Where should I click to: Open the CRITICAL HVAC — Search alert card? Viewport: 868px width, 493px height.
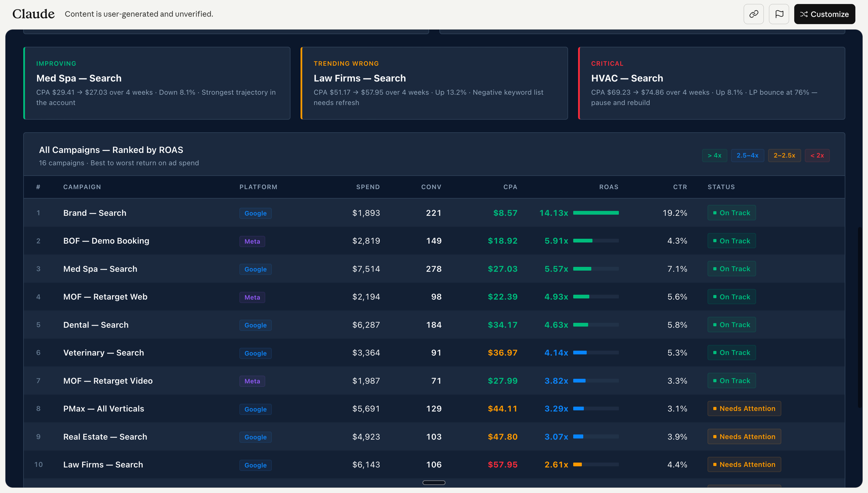click(x=711, y=83)
